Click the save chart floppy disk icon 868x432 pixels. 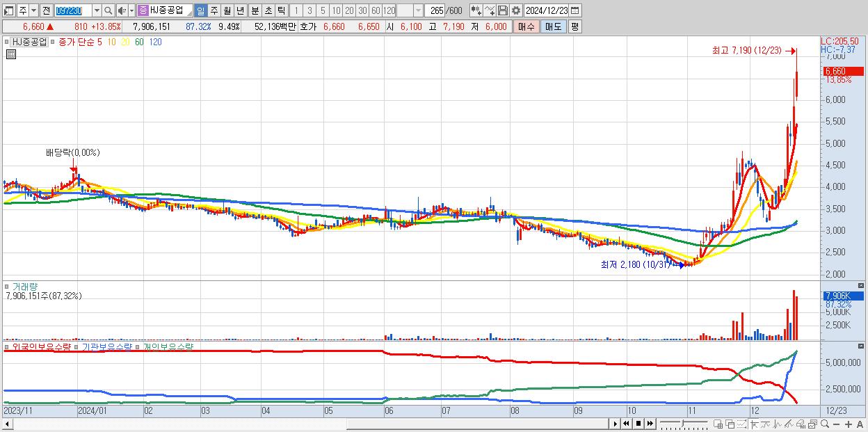point(502,10)
